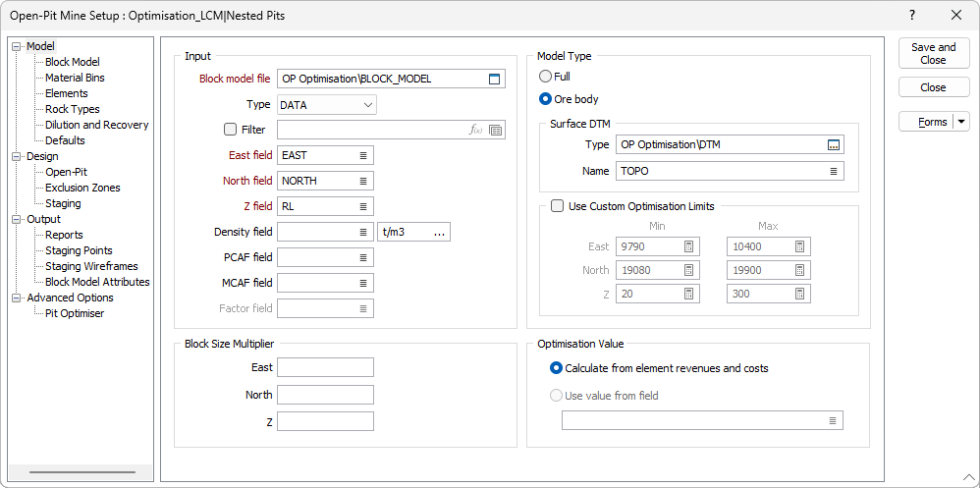Open the East field list icon

click(x=362, y=155)
